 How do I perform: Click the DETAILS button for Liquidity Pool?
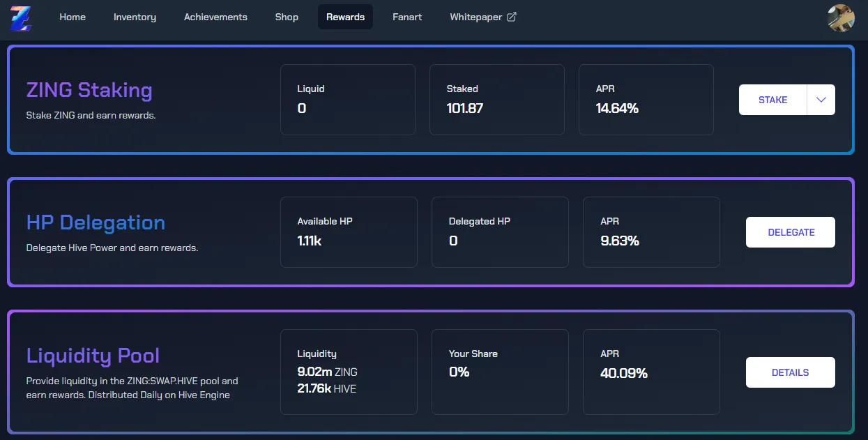pyautogui.click(x=791, y=372)
